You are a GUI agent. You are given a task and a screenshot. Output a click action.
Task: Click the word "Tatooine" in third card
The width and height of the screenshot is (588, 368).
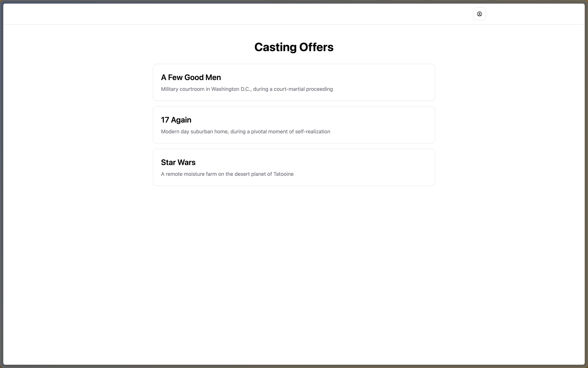point(283,174)
